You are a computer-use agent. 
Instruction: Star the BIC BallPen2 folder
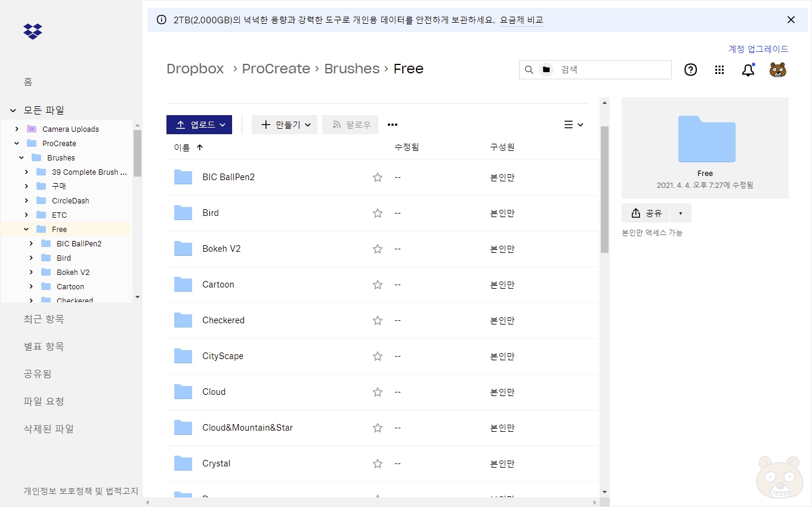[377, 177]
